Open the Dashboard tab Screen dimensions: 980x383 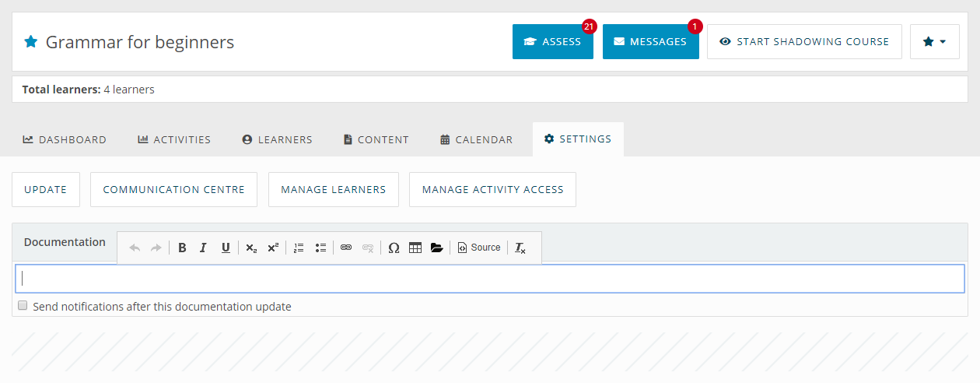point(65,139)
